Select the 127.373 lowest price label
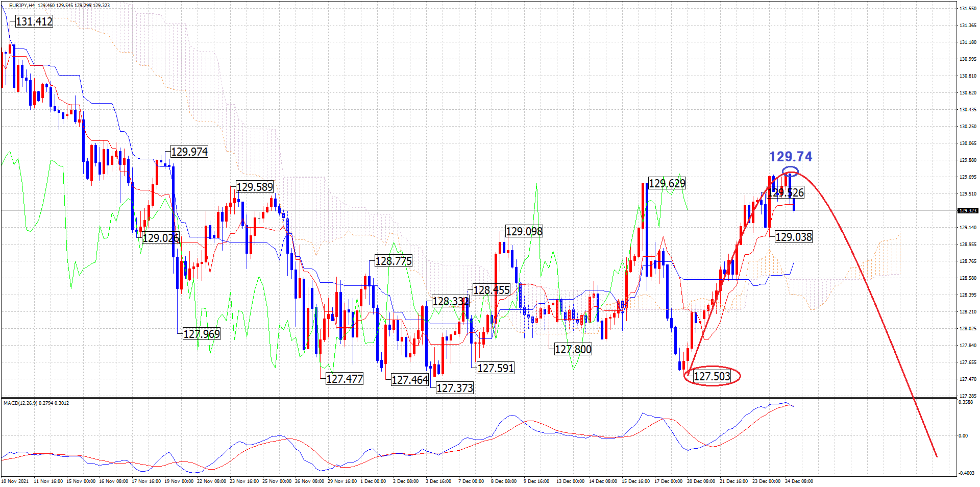980x487 pixels. (454, 388)
